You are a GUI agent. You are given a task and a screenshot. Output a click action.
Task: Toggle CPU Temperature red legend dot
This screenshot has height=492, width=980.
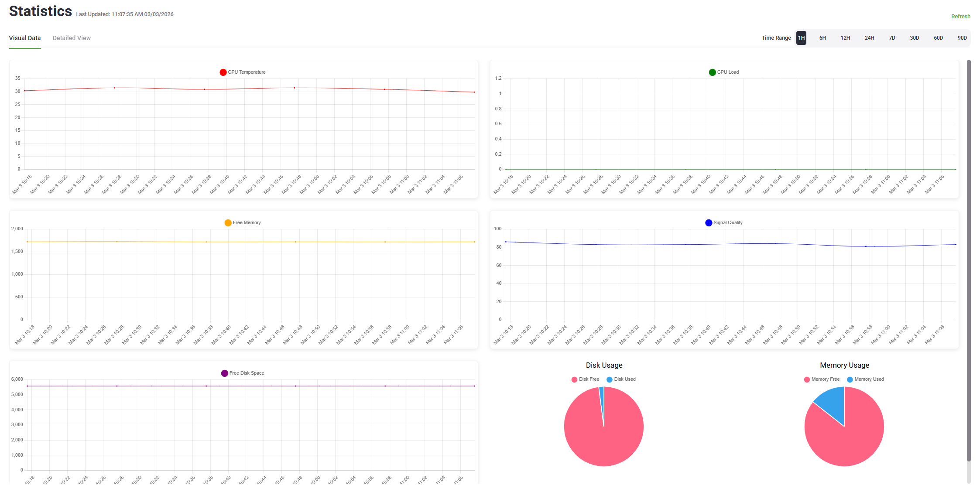click(223, 72)
